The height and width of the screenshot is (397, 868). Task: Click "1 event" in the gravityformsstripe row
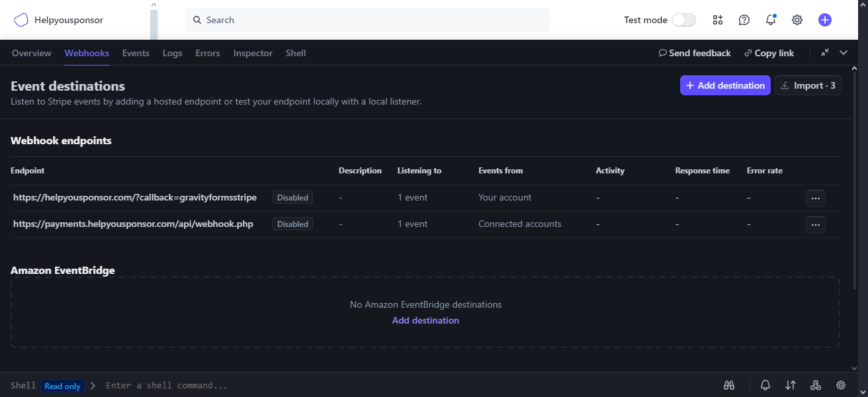[x=412, y=197]
